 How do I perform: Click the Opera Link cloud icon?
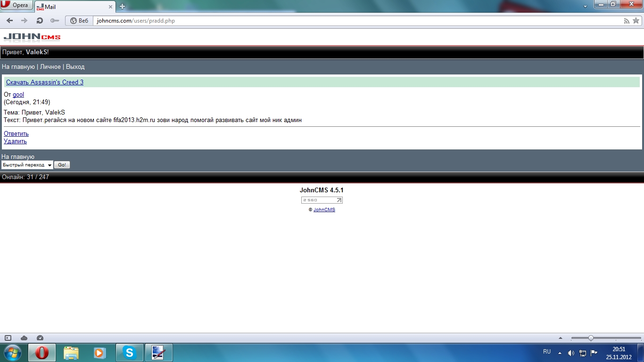(x=24, y=338)
